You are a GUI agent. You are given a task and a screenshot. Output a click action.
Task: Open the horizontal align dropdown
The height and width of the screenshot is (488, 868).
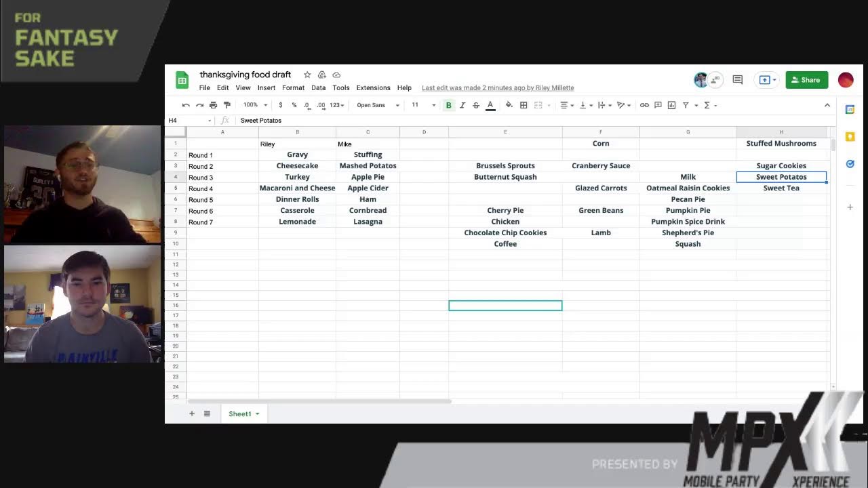click(x=566, y=105)
